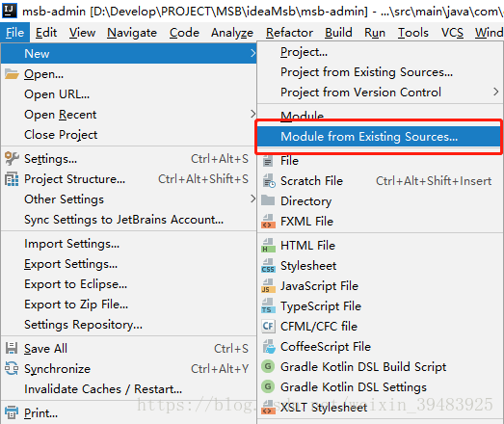Open the Build menu
This screenshot has width=504, height=424.
click(338, 33)
